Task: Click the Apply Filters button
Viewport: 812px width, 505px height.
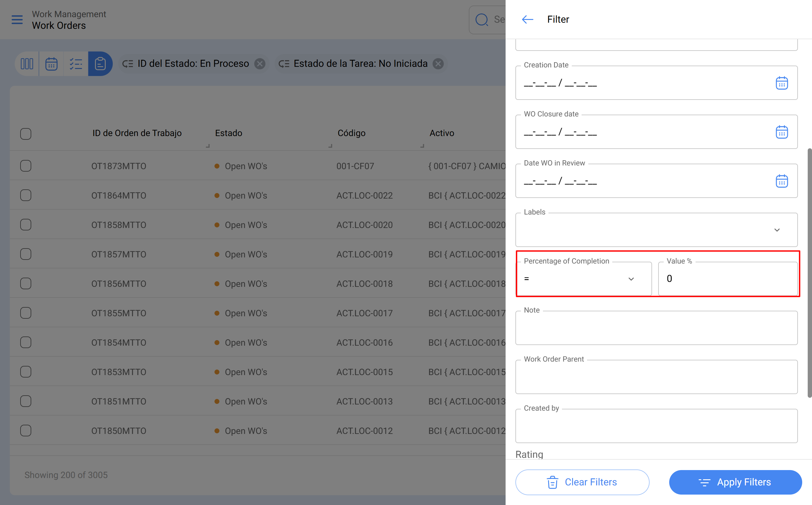Action: point(735,482)
